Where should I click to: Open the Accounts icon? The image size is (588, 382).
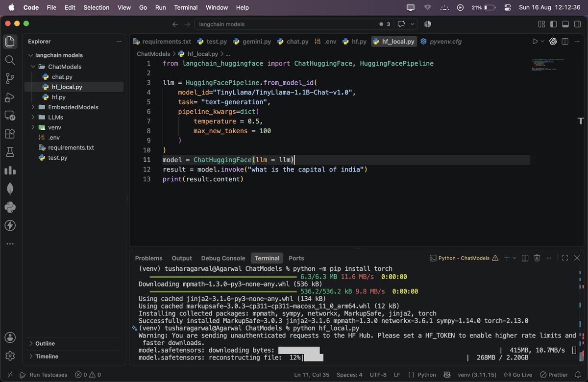(x=10, y=337)
